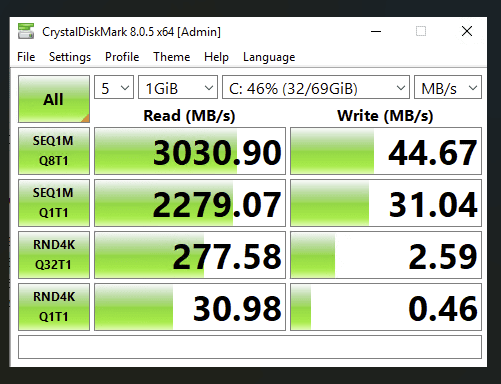501x384 pixels.
Task: Expand the 1GiB test size dropdown
Action: coord(178,87)
